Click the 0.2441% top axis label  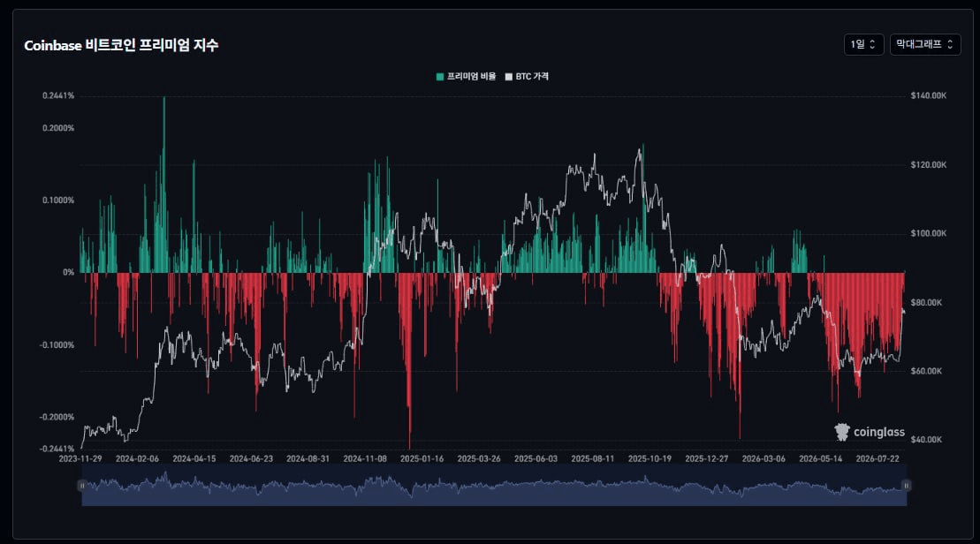(x=58, y=95)
